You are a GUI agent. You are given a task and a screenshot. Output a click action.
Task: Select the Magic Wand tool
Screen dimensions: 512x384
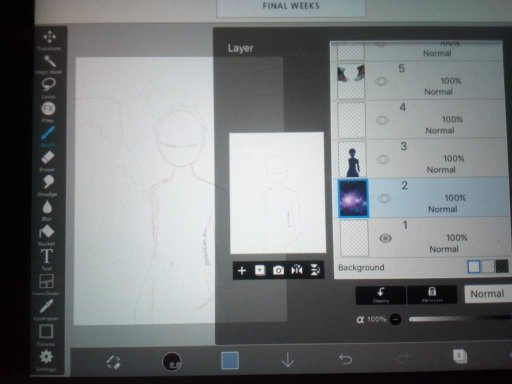(49, 64)
